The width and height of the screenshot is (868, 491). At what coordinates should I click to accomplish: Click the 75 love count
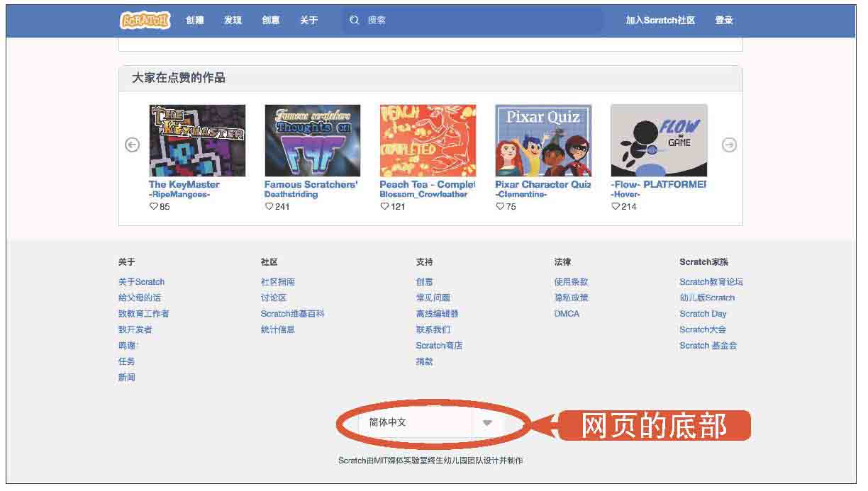click(511, 206)
